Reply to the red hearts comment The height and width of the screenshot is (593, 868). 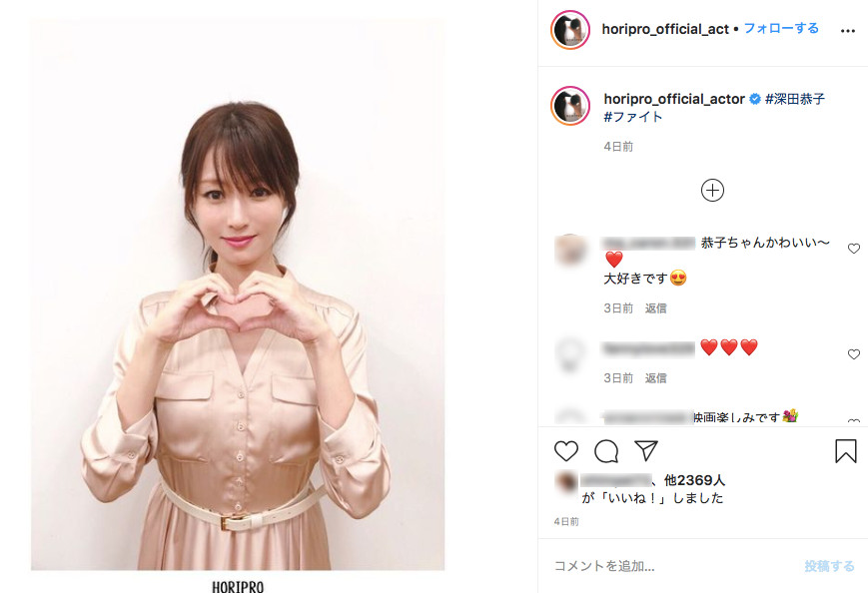(x=655, y=377)
